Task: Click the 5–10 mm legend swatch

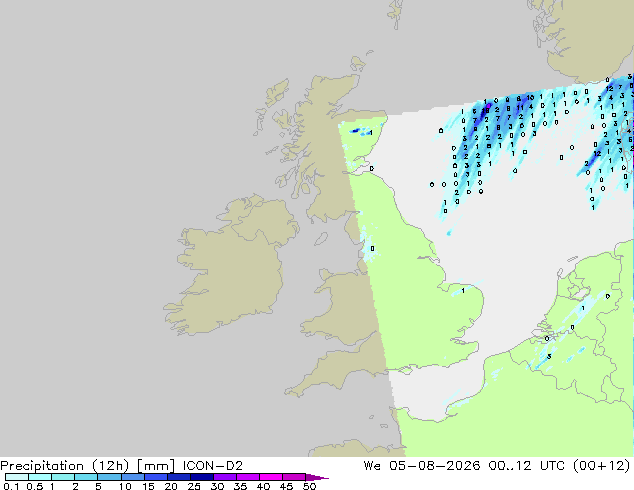Action: click(x=109, y=477)
